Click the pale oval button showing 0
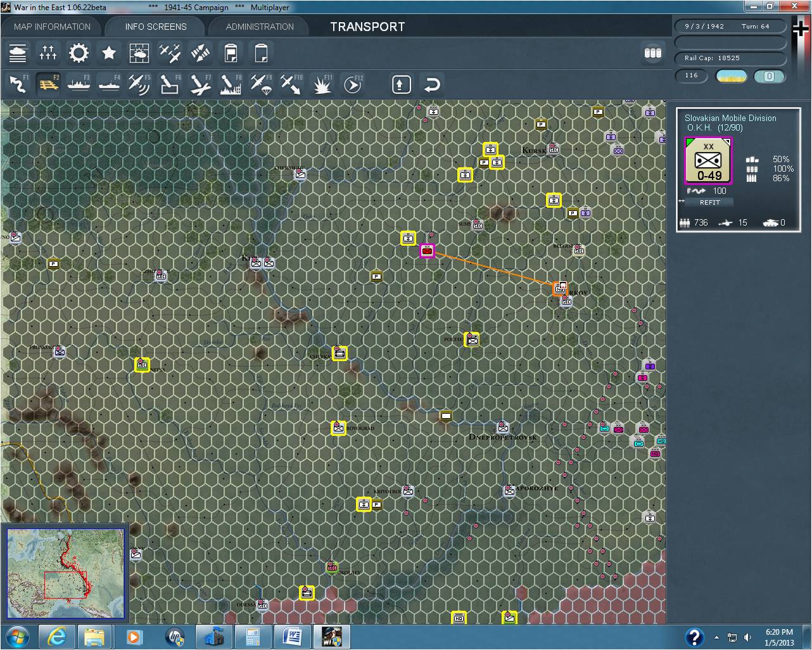 click(770, 76)
